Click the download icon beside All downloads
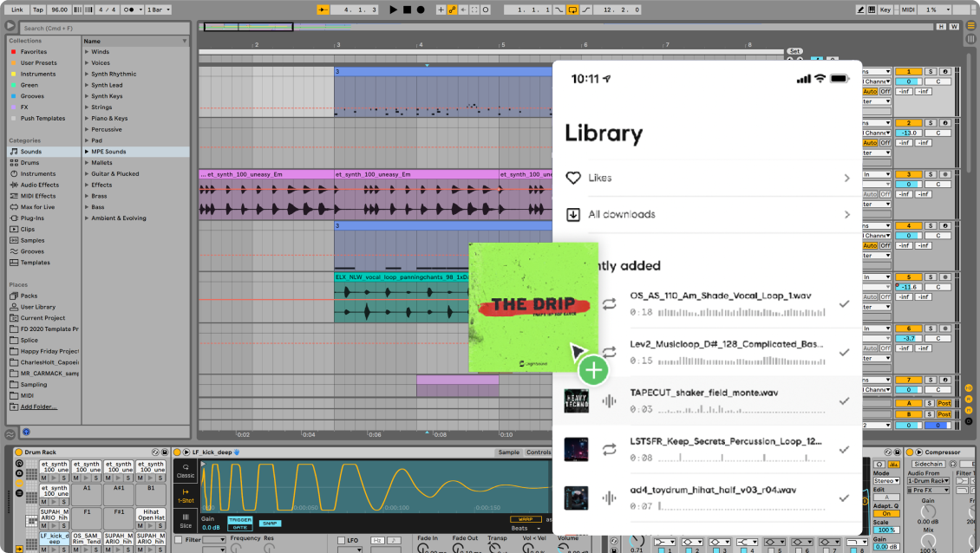The image size is (980, 553). [573, 214]
